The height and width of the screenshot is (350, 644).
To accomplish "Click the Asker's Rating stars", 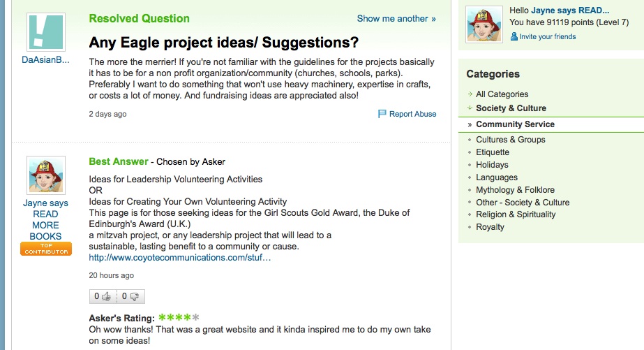I will pos(179,317).
